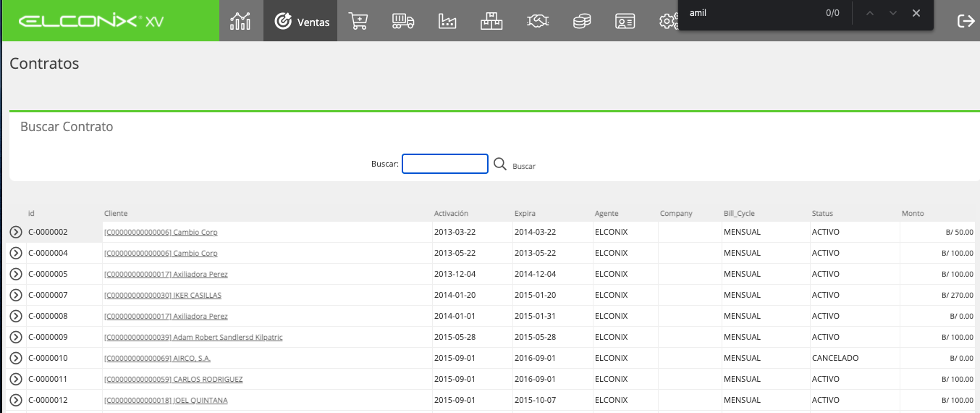Open the factory production icon
Viewport: 980px width, 413px height.
tap(447, 21)
